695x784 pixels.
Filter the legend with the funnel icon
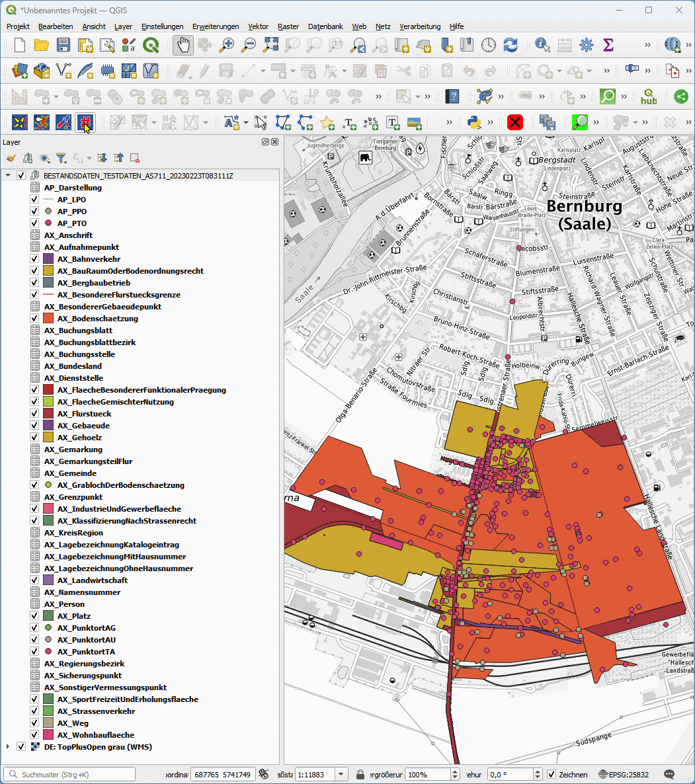click(61, 159)
